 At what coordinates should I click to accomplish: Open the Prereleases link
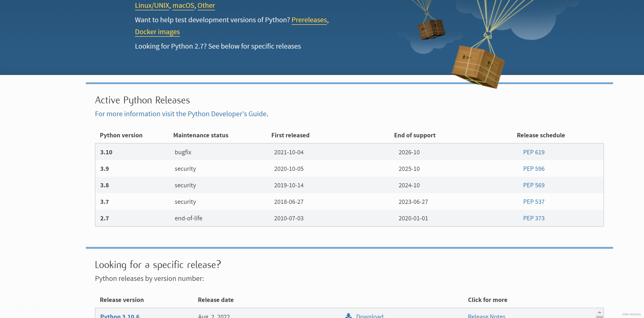pos(309,20)
